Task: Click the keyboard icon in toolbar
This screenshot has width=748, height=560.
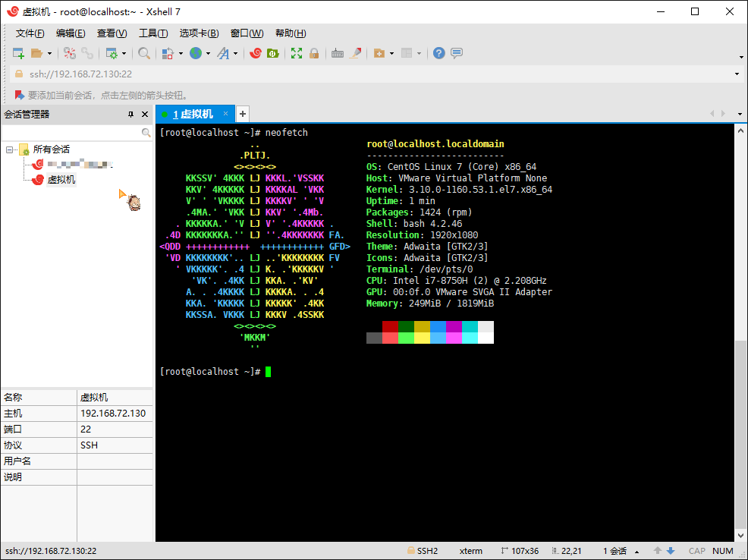Action: 338,53
